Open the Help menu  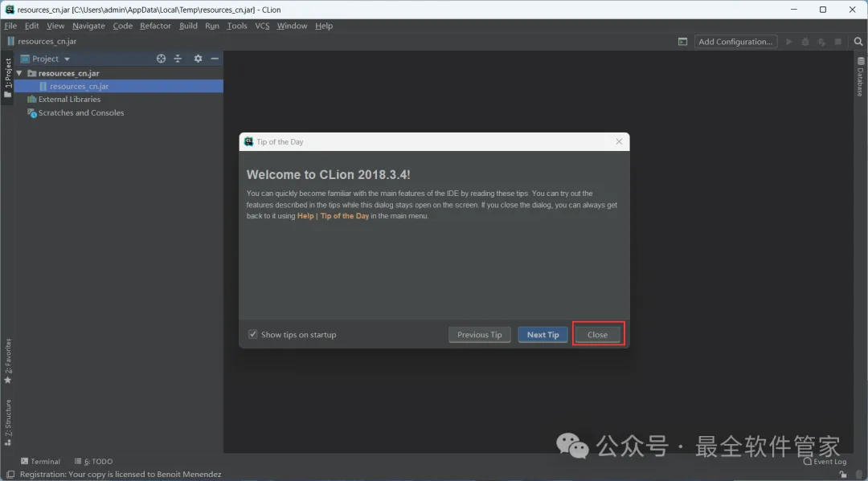[324, 26]
